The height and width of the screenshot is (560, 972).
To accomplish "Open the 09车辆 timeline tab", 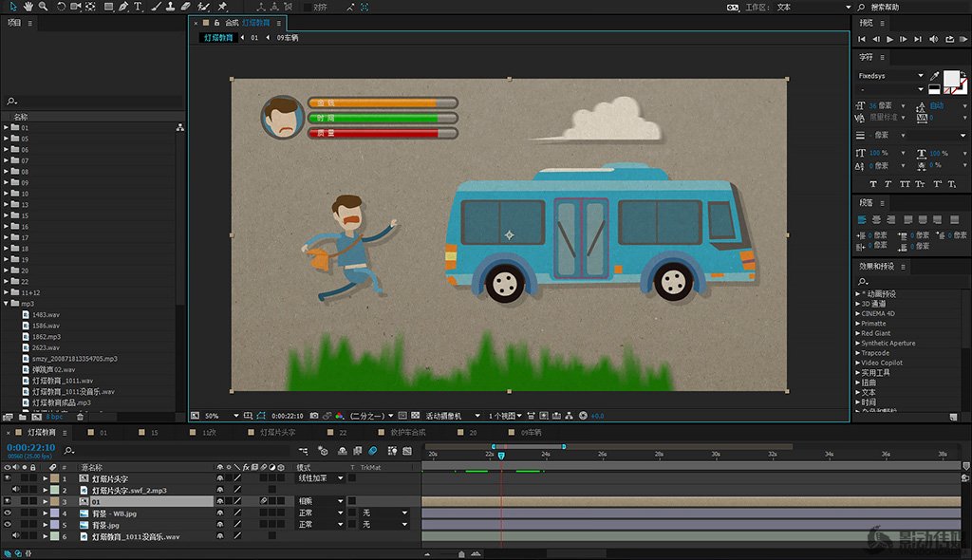I will [530, 432].
